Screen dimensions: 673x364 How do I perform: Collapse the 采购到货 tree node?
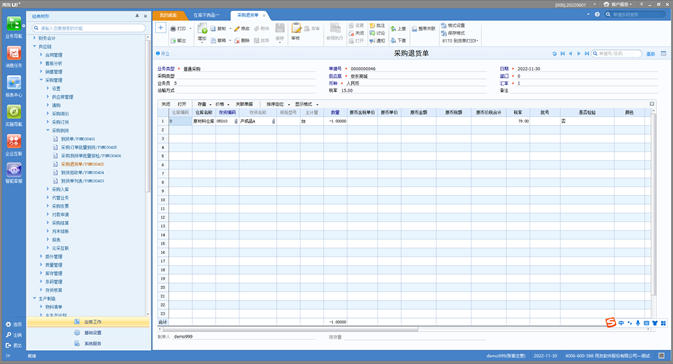[48, 130]
